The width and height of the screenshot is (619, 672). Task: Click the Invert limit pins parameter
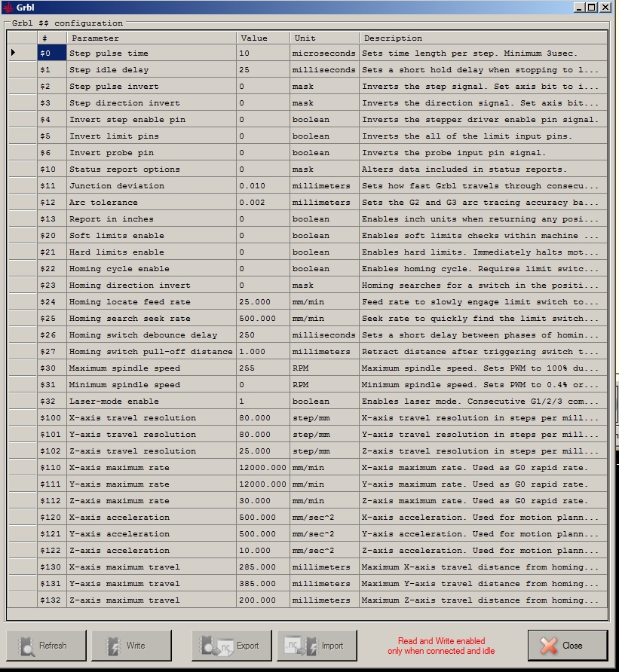[152, 136]
